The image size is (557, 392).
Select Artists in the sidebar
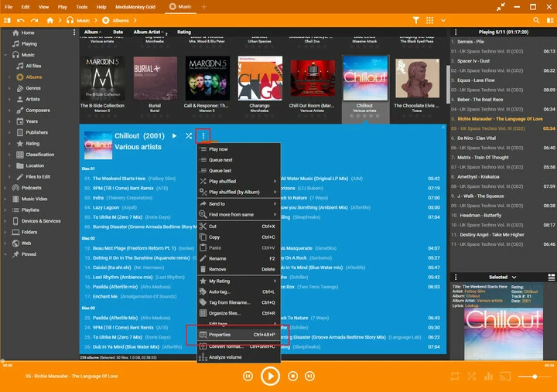pyautogui.click(x=32, y=99)
